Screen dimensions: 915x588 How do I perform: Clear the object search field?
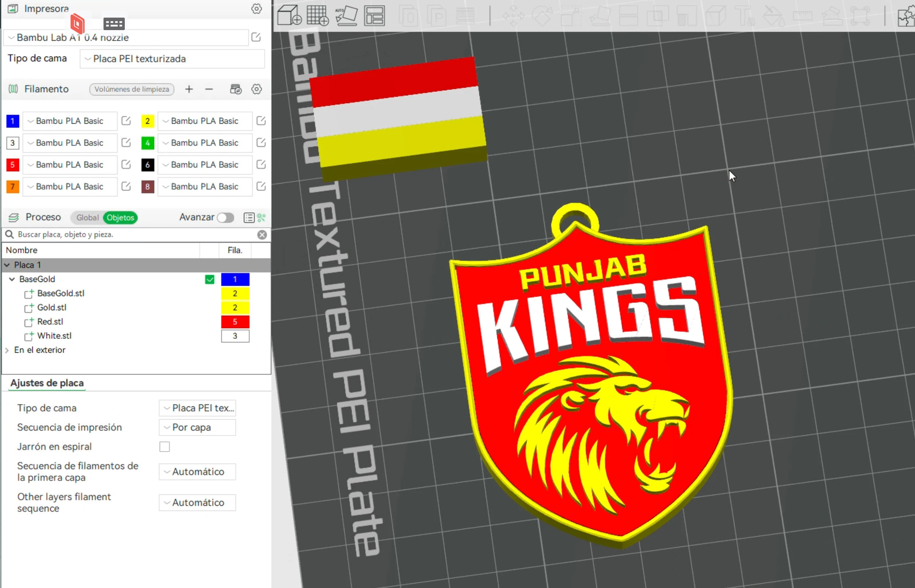pos(262,235)
